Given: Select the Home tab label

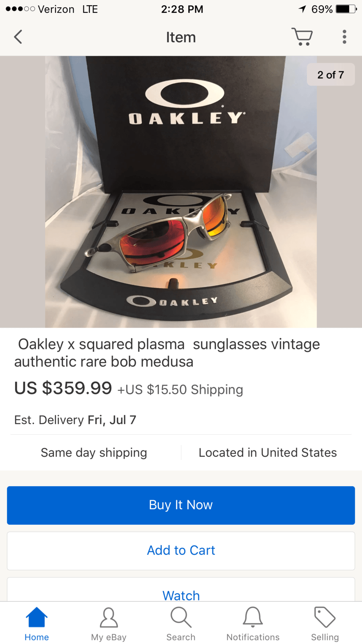Looking at the screenshot, I should click(x=37, y=637).
